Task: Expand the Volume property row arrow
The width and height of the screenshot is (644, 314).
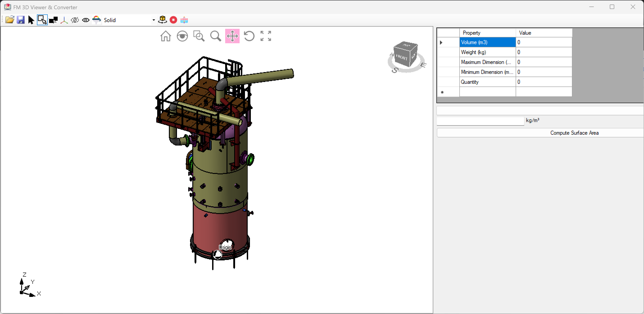Action: 441,42
